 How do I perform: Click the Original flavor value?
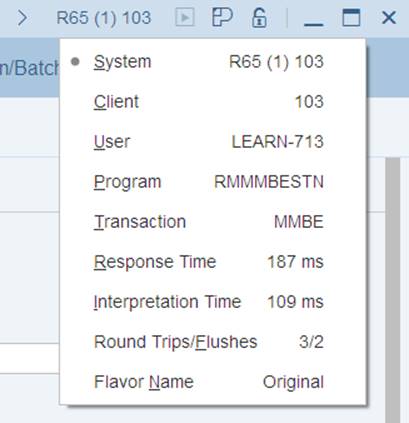pos(293,382)
